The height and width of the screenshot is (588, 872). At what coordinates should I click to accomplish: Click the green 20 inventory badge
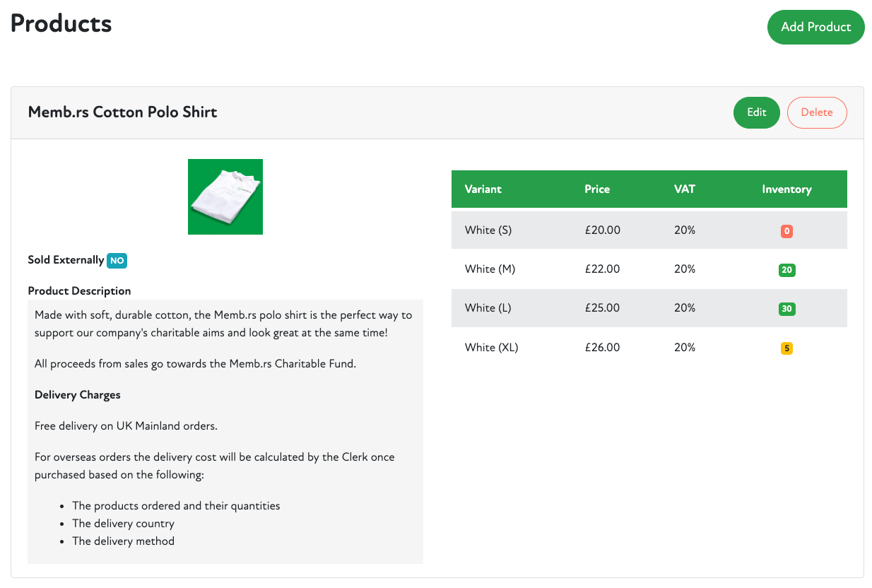tap(786, 270)
